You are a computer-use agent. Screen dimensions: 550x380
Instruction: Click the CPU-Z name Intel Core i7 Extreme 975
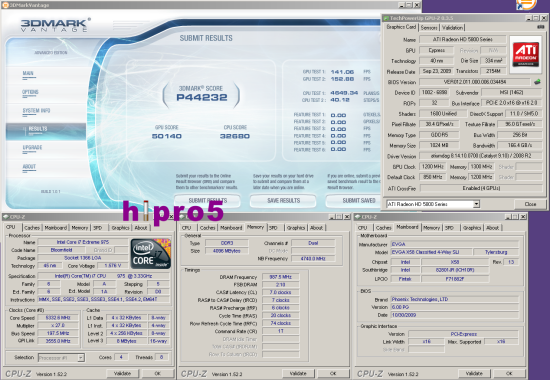coord(83,242)
